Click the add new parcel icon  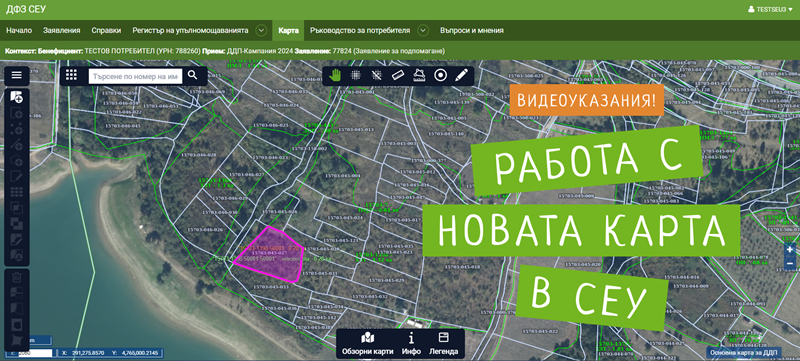17,97
